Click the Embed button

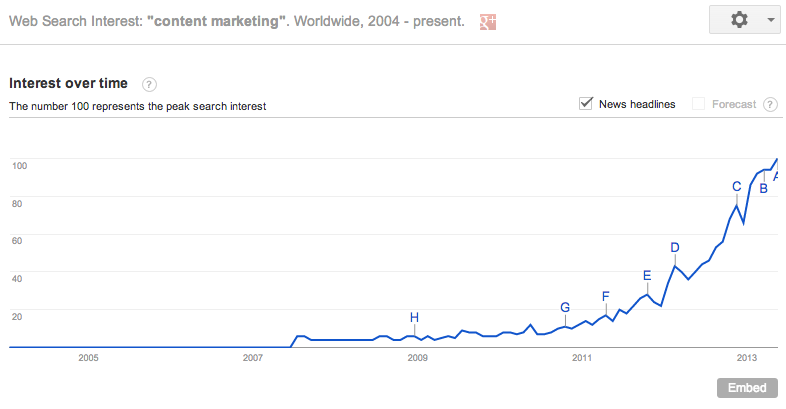tap(747, 388)
